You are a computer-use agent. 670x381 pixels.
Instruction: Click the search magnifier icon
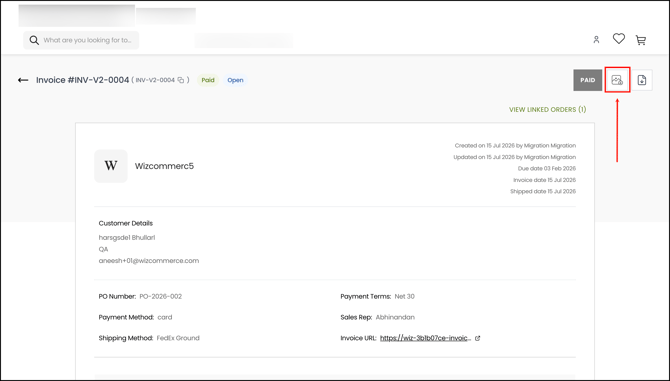[34, 40]
